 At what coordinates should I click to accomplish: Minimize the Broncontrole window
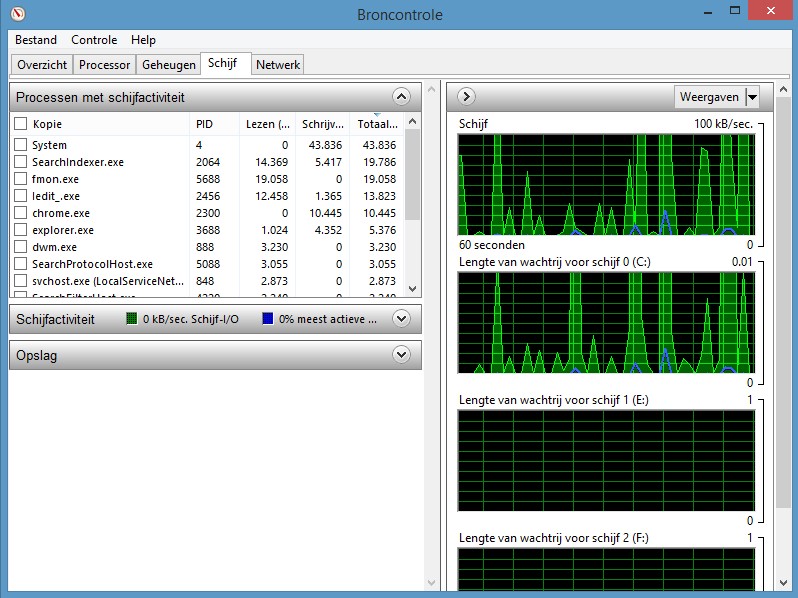(x=708, y=12)
